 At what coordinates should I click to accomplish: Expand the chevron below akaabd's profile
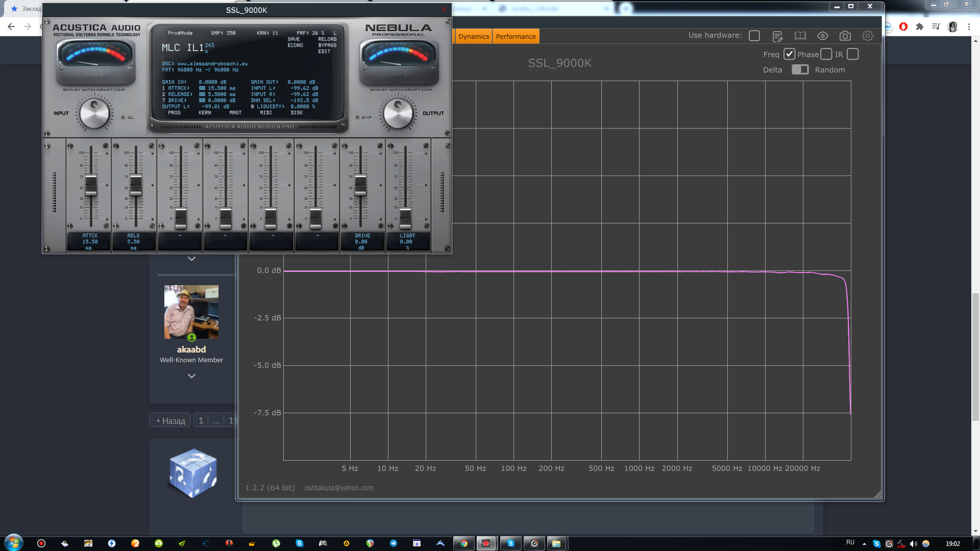tap(191, 376)
